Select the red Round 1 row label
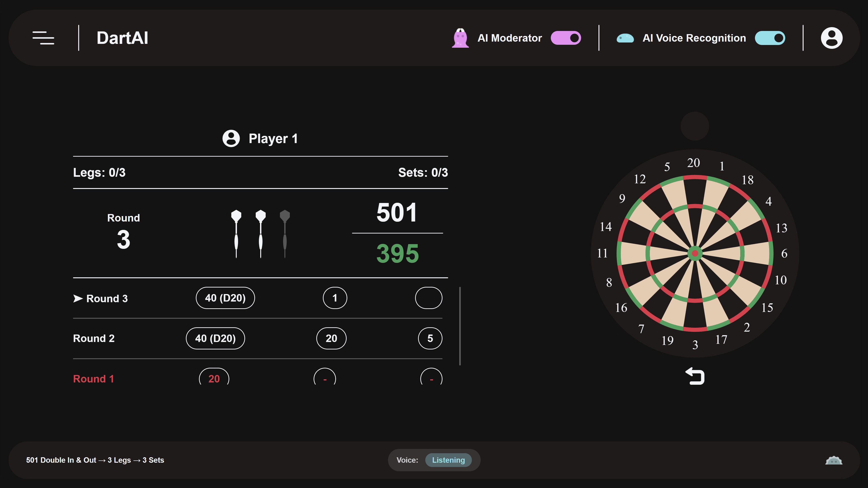868x488 pixels. [94, 379]
